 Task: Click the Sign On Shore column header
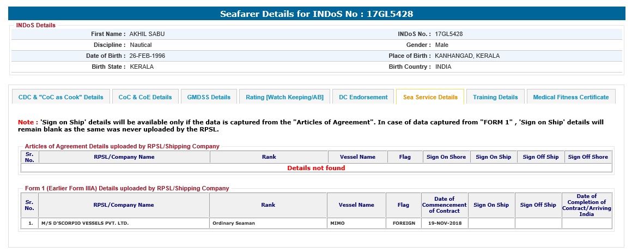click(446, 157)
